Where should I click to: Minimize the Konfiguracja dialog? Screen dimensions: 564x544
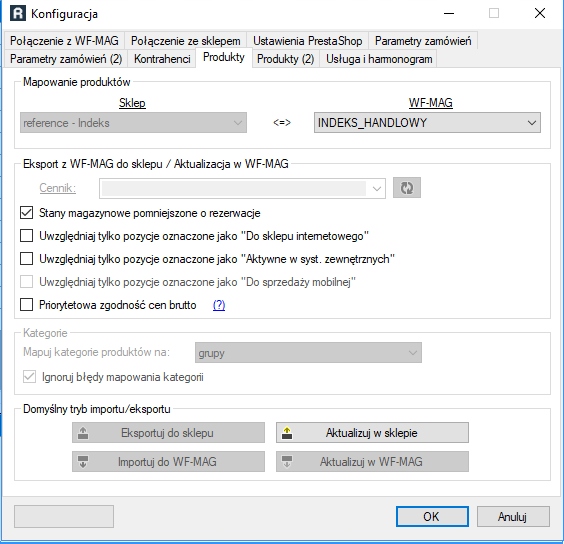pyautogui.click(x=449, y=13)
